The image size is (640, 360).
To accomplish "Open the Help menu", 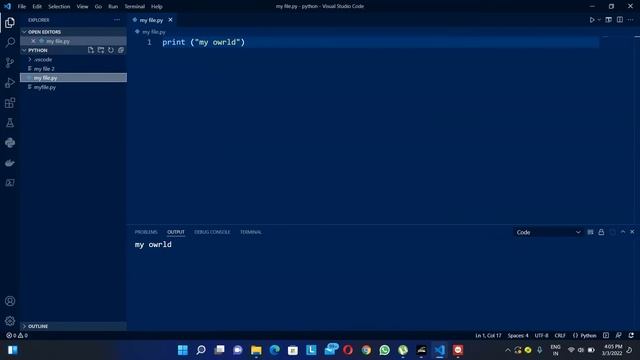I will 157,6.
